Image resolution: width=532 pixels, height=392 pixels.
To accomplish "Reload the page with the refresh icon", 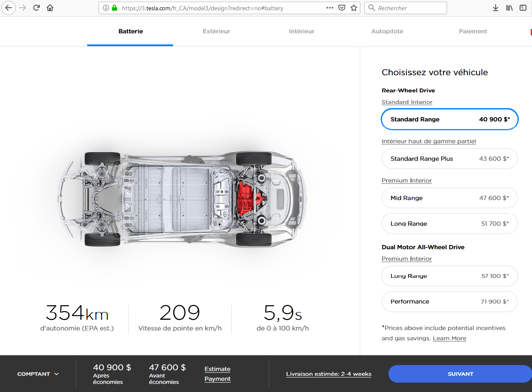I will pyautogui.click(x=36, y=8).
